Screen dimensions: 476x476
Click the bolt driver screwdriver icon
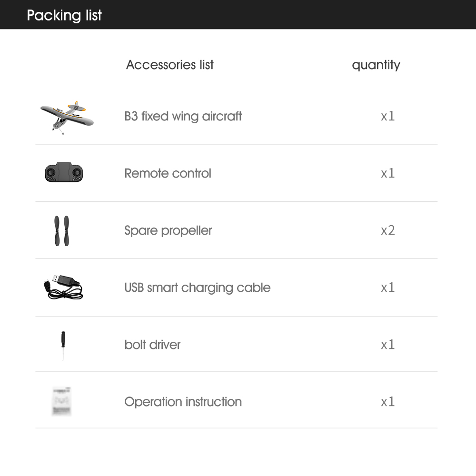coord(63,345)
